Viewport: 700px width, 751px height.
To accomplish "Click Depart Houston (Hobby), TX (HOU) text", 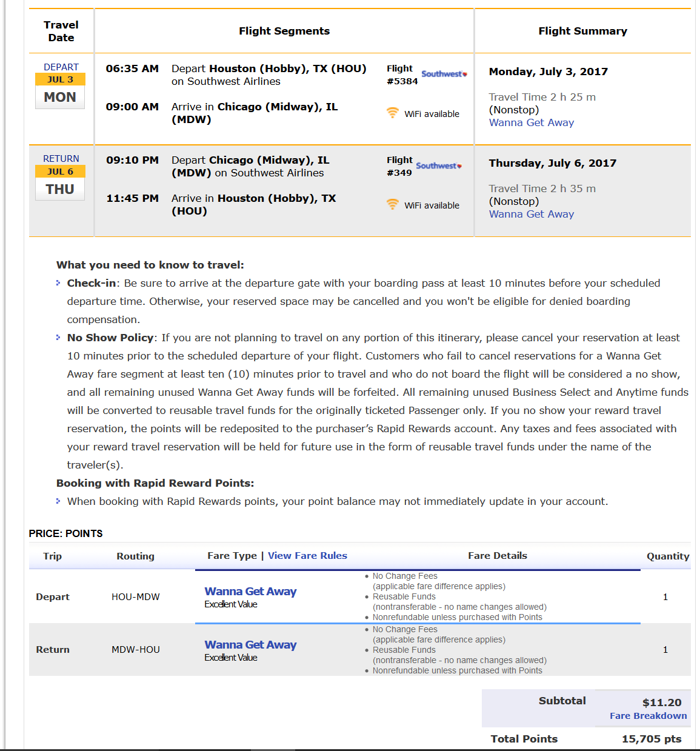I will [269, 68].
